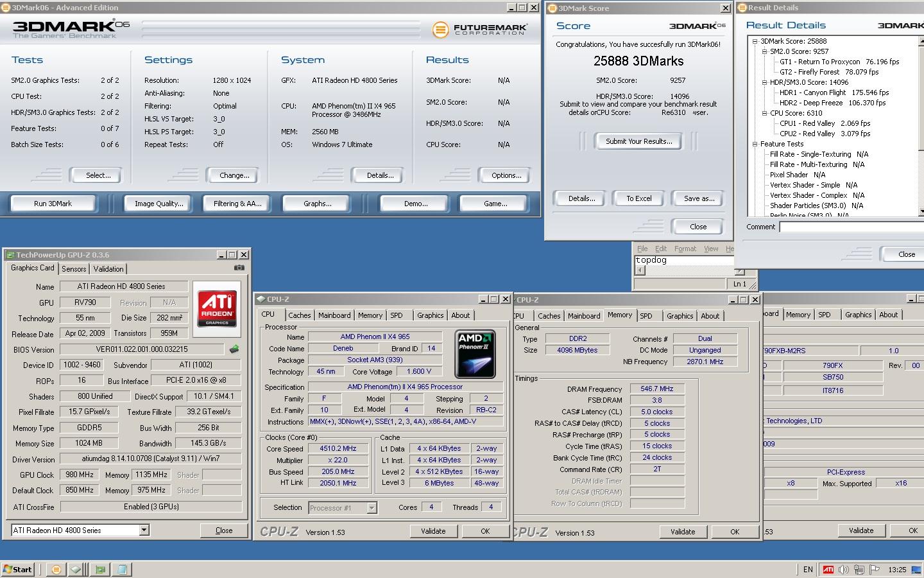Click the Futuremark Corporation logo
924x578 pixels.
tap(480, 29)
